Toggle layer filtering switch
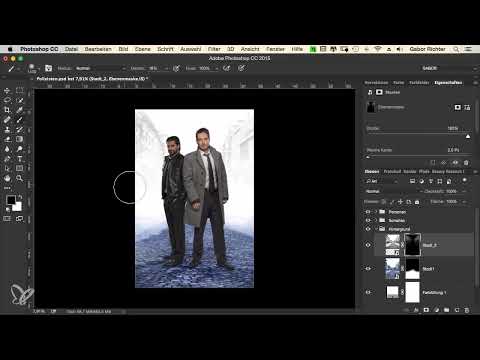This screenshot has height=360, width=480. [x=464, y=180]
